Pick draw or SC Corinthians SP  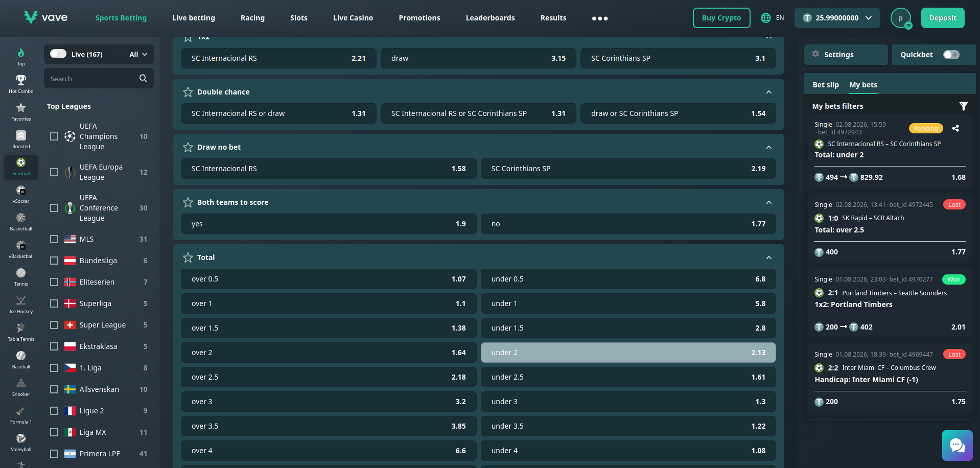(x=678, y=113)
